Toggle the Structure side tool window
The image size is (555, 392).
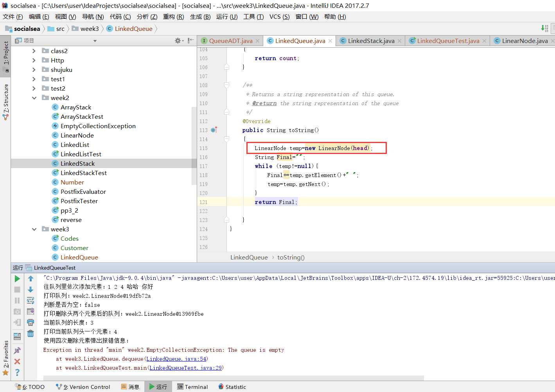[6, 102]
